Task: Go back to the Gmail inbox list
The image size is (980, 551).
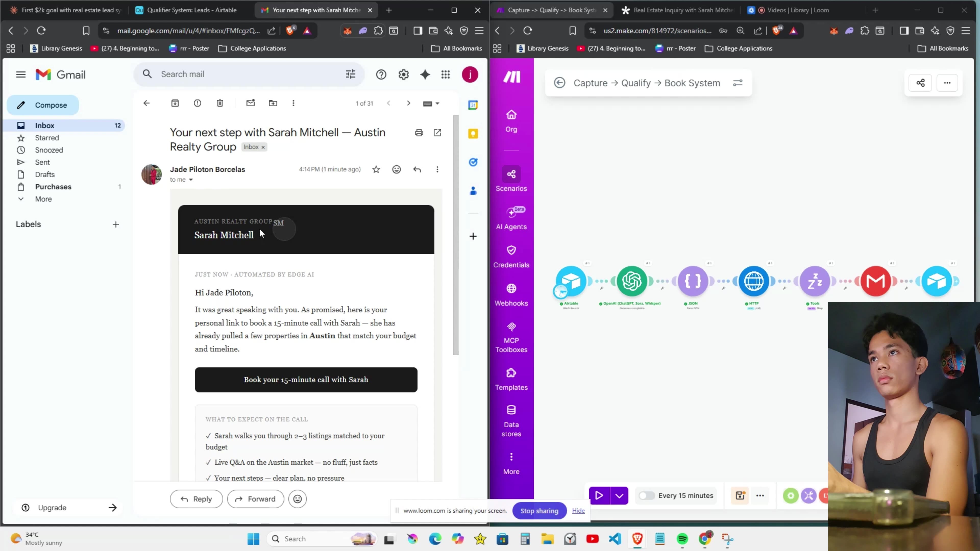Action: coord(146,103)
